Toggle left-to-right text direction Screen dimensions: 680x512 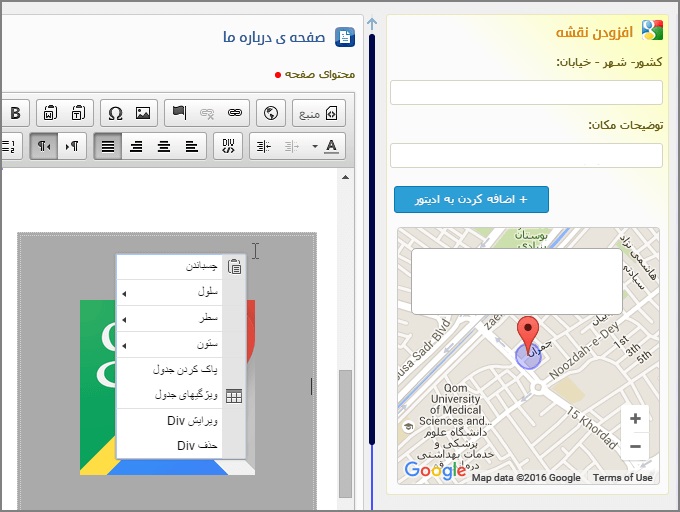72,146
